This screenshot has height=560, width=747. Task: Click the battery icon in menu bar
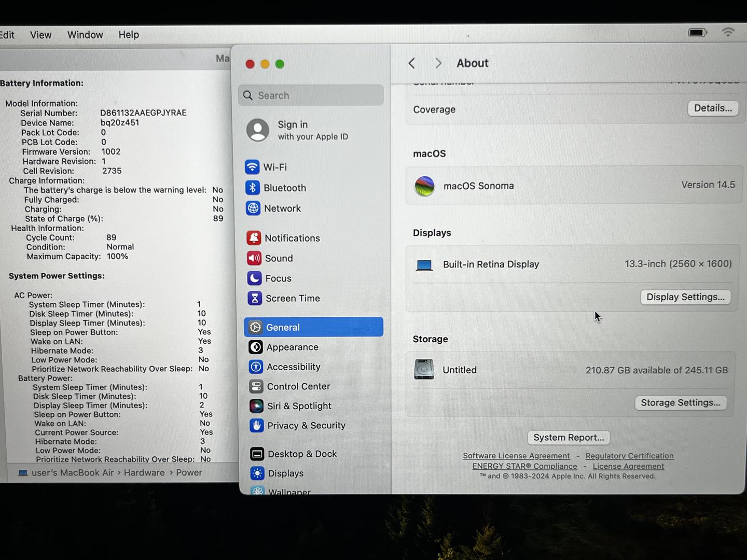697,33
